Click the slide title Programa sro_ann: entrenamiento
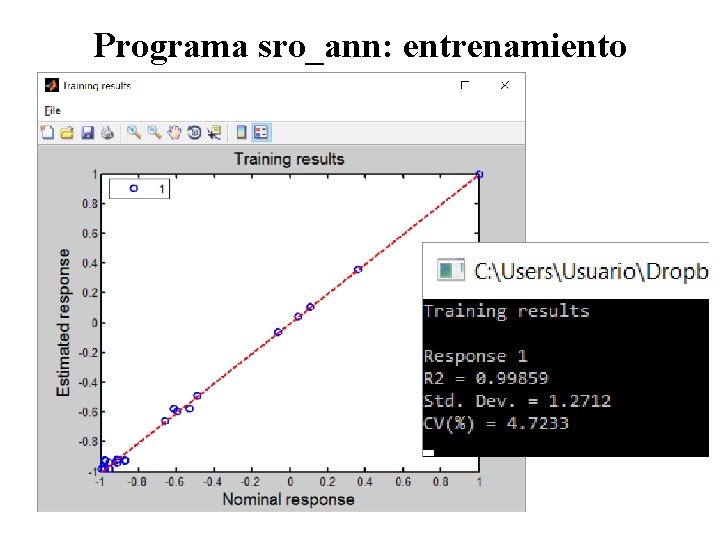Image resolution: width=720 pixels, height=540 pixels. 360,46
